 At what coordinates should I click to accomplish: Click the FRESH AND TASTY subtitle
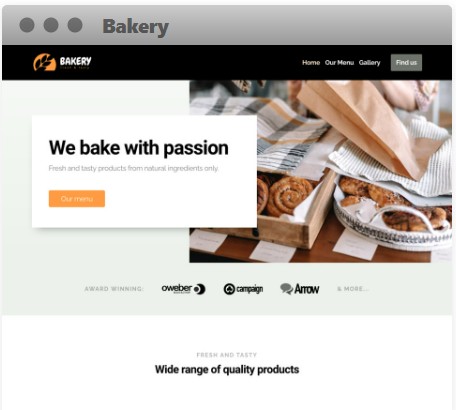(227, 355)
